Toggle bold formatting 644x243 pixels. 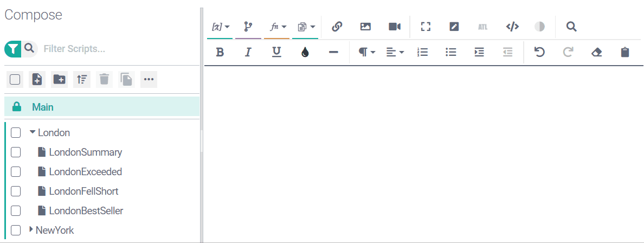click(x=220, y=52)
